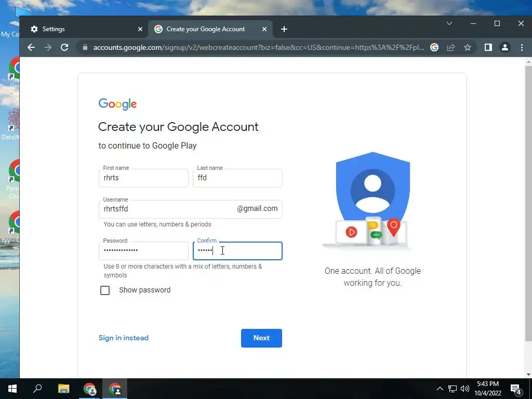The image size is (532, 399).
Task: Close the Chrome window
Action: point(521,23)
